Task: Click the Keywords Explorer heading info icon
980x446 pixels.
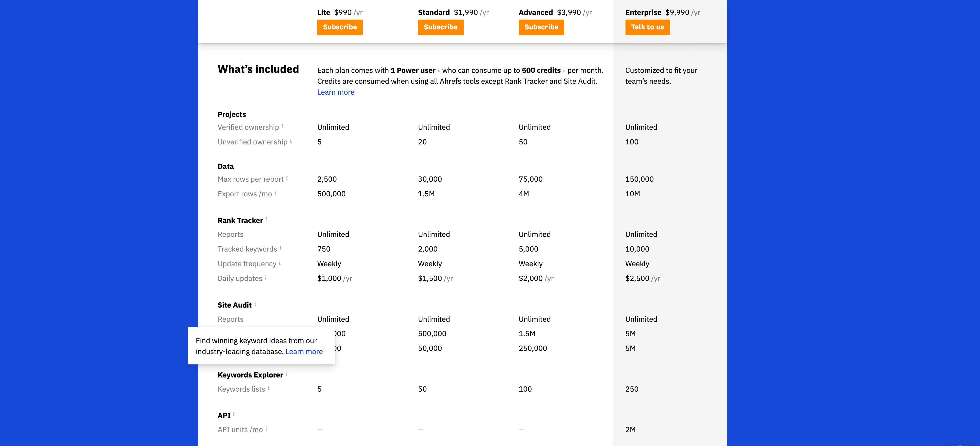Action: pyautogui.click(x=286, y=373)
